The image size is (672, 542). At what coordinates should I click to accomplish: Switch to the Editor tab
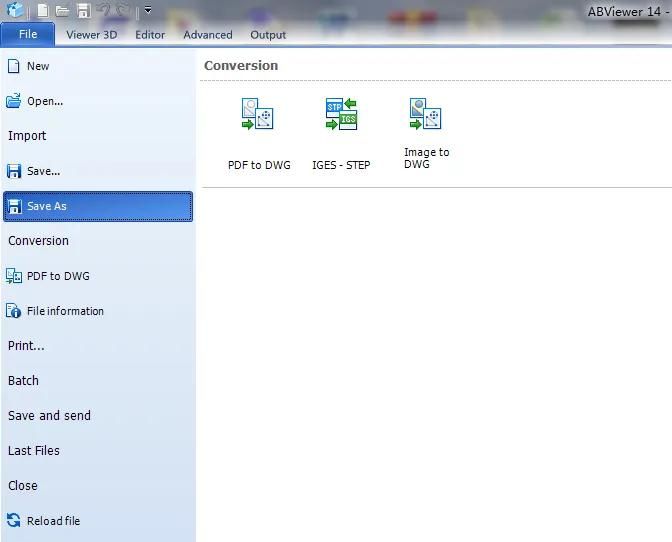tap(150, 35)
